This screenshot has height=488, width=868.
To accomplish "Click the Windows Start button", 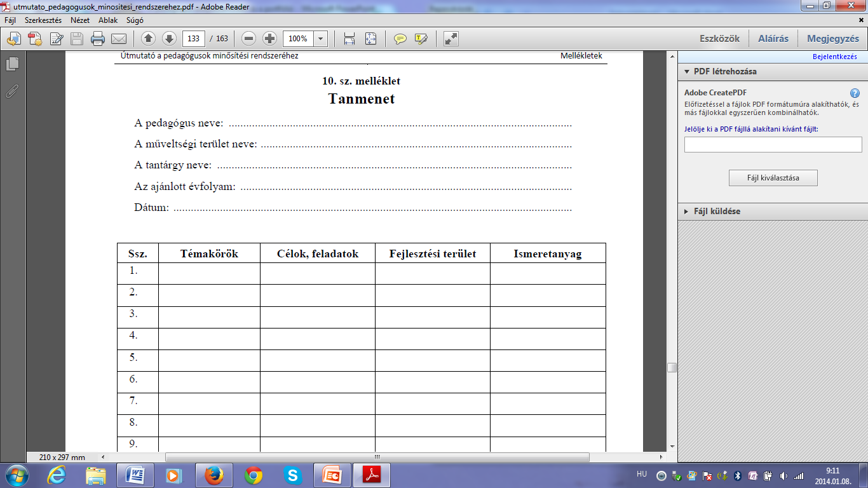I will click(17, 475).
